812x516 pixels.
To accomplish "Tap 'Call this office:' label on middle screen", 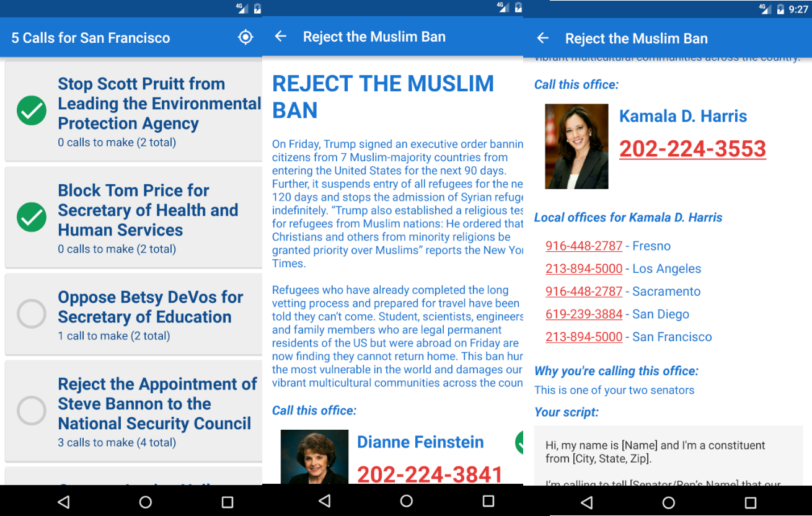I will click(314, 411).
